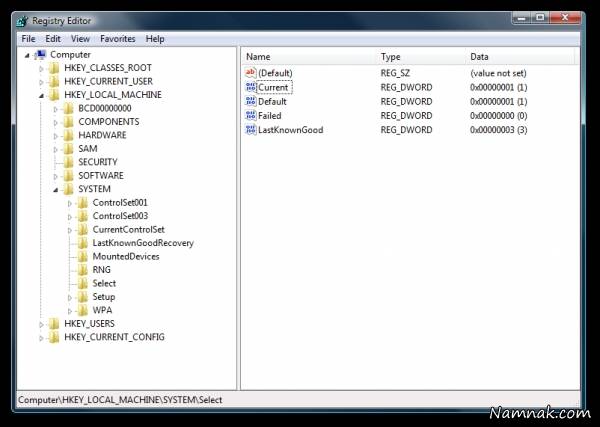Click the SYSTEM folder icon
This screenshot has width=600, height=427.
[x=68, y=189]
